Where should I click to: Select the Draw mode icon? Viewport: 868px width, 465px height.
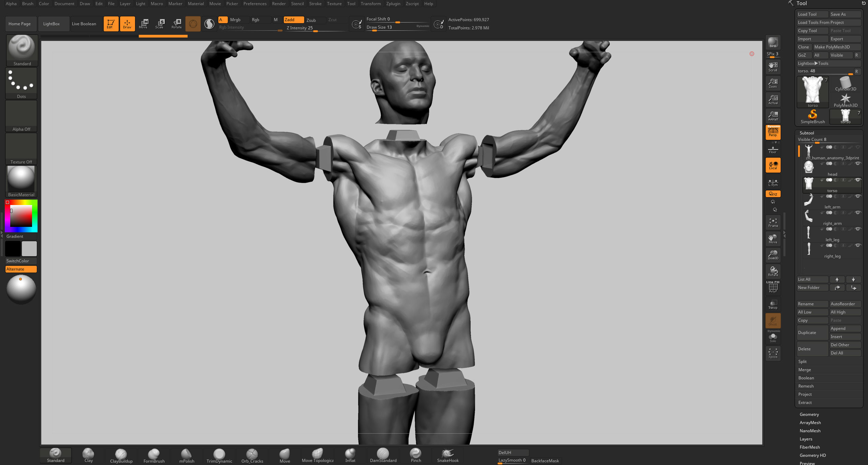pos(127,24)
